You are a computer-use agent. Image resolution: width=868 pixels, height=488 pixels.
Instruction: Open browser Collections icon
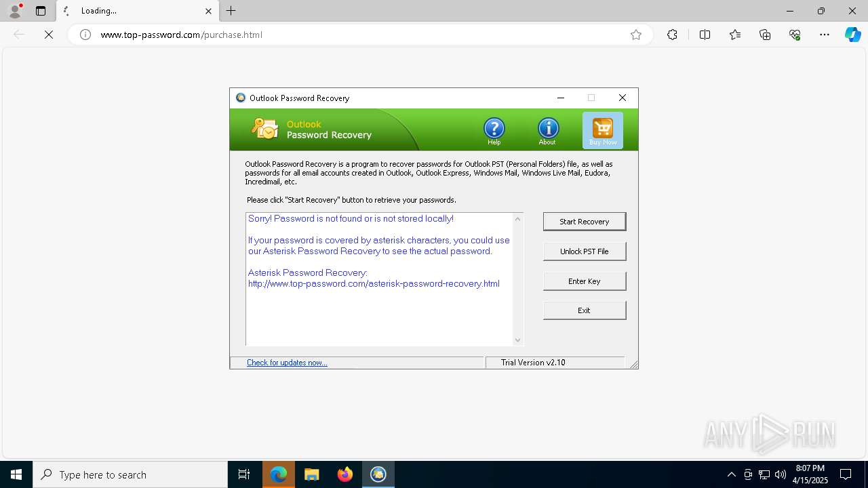tap(765, 35)
